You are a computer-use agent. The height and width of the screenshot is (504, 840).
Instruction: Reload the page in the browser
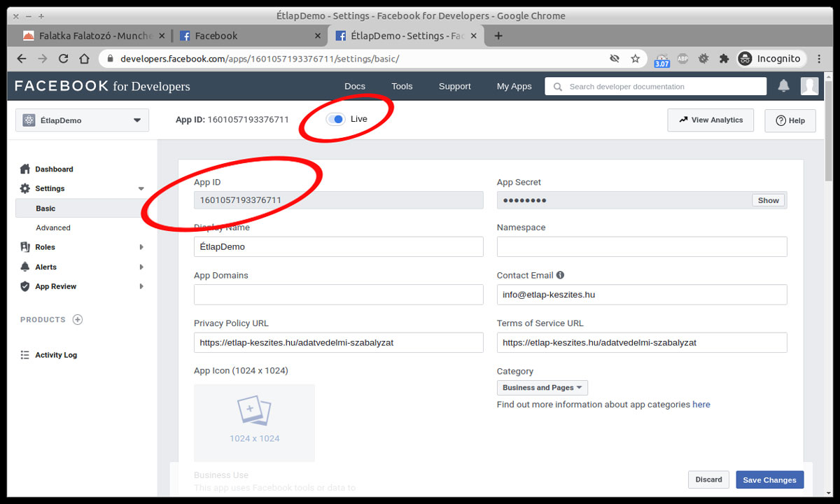coord(64,59)
